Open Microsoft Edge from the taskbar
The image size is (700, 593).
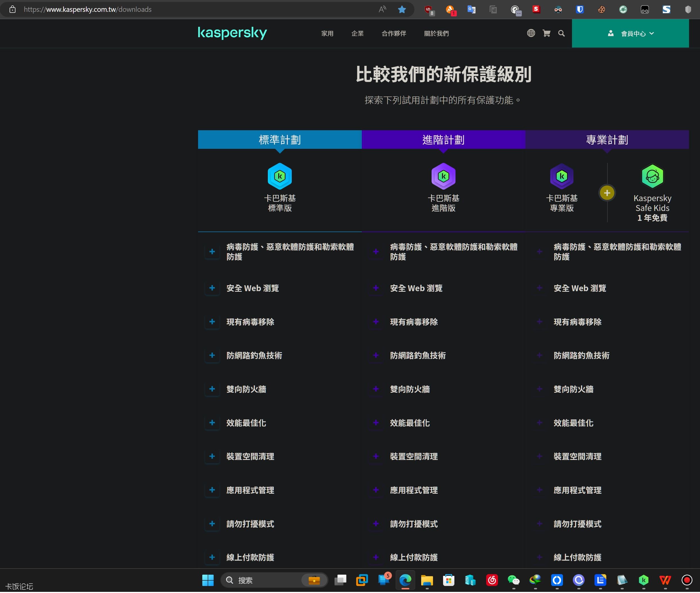pyautogui.click(x=405, y=580)
